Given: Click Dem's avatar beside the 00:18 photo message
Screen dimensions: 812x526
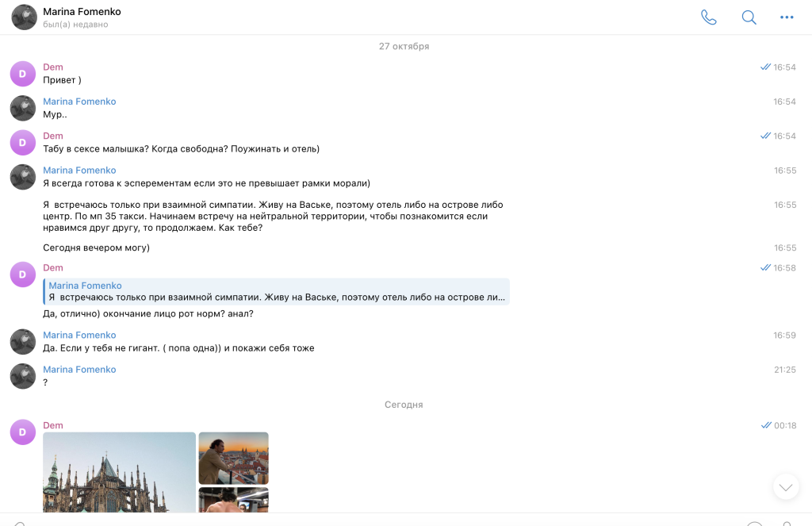Looking at the screenshot, I should point(23,432).
